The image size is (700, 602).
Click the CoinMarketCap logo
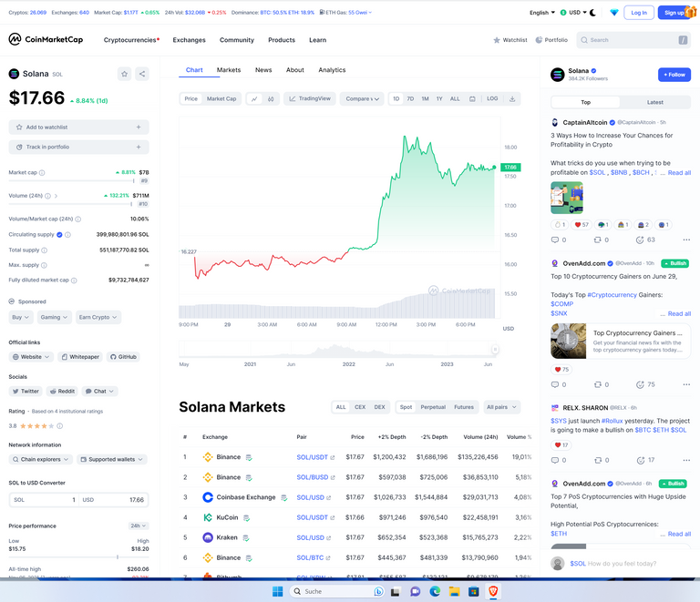tap(46, 40)
